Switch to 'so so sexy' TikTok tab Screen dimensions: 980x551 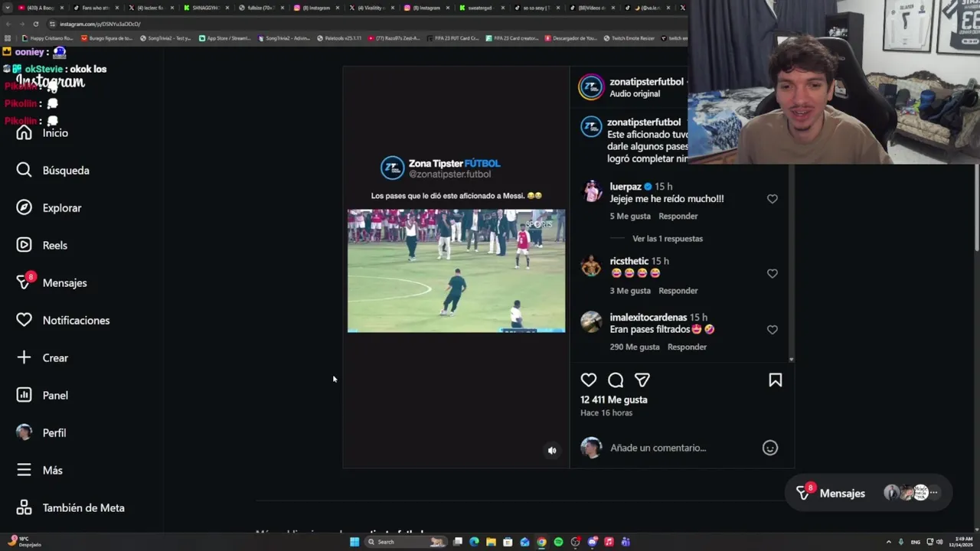(x=536, y=8)
